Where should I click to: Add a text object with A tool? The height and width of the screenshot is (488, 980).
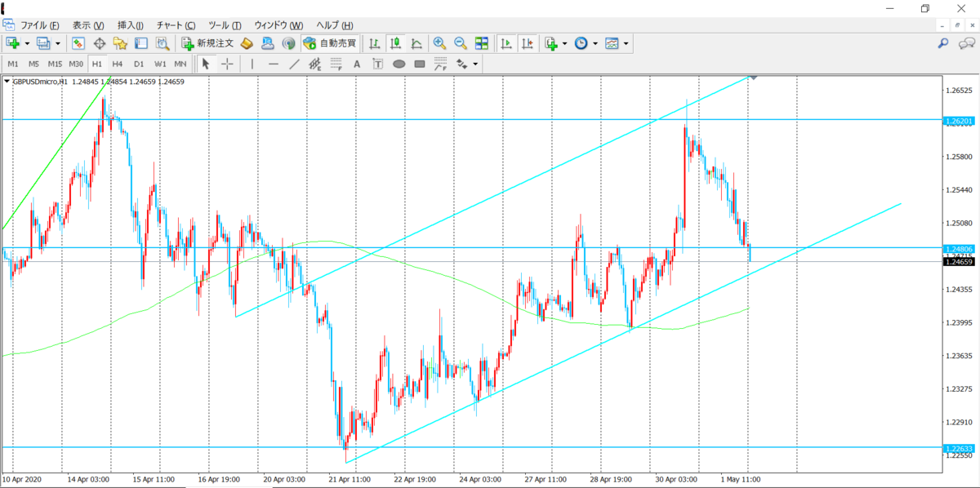pyautogui.click(x=357, y=64)
